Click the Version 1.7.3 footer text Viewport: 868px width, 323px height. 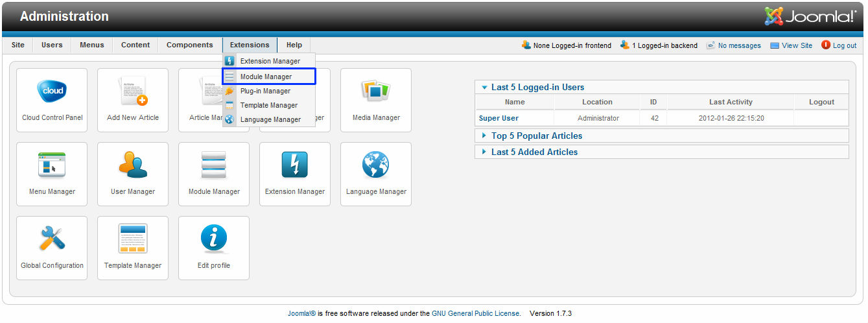(551, 313)
